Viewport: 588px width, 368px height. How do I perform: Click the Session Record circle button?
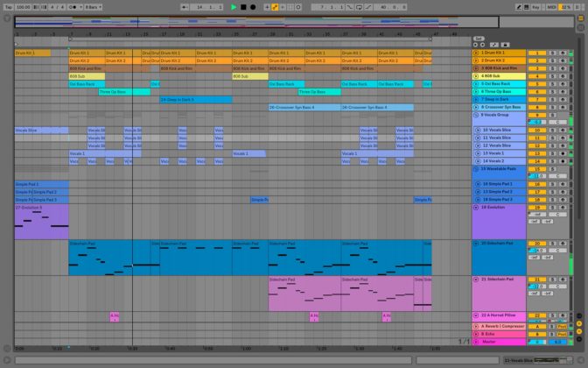(x=298, y=7)
